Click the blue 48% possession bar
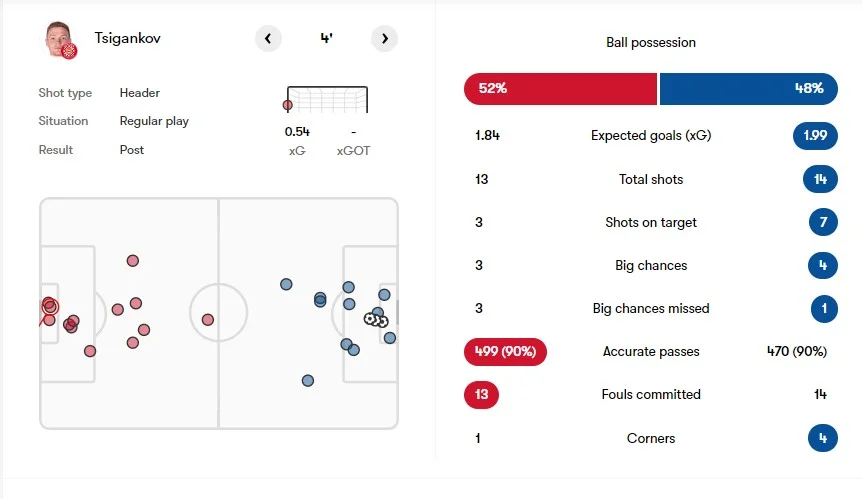862x499 pixels. click(x=748, y=88)
